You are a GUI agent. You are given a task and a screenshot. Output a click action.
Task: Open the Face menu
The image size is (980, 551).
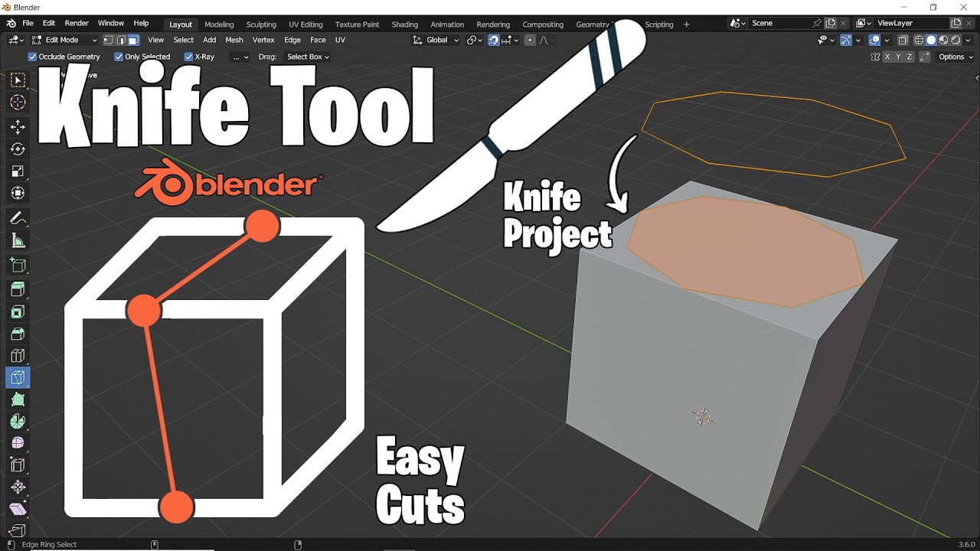[x=318, y=40]
